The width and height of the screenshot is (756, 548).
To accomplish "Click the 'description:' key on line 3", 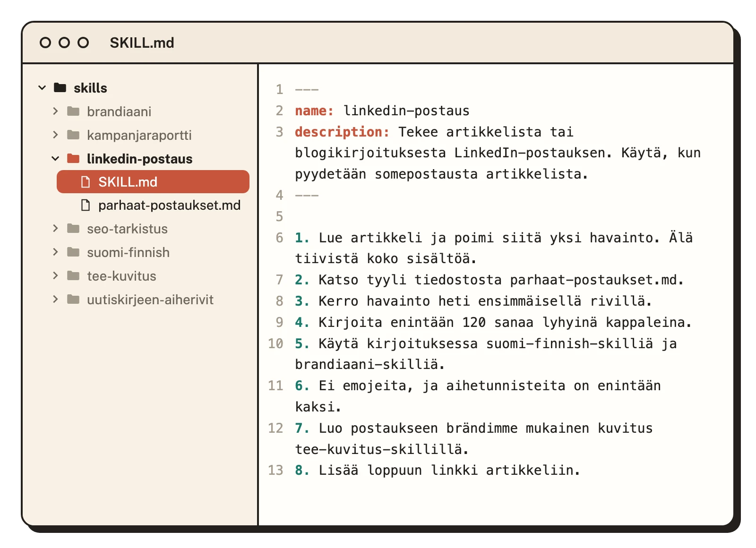I will point(342,132).
